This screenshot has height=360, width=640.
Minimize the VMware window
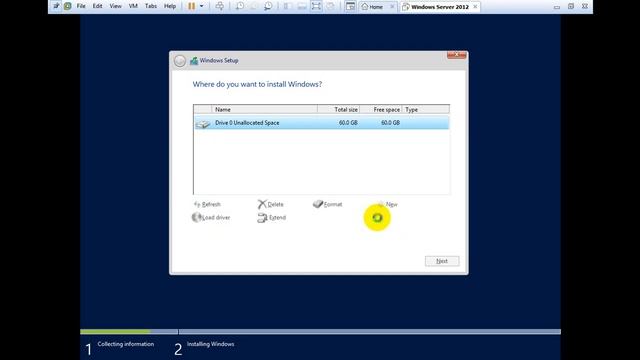coord(557,7)
